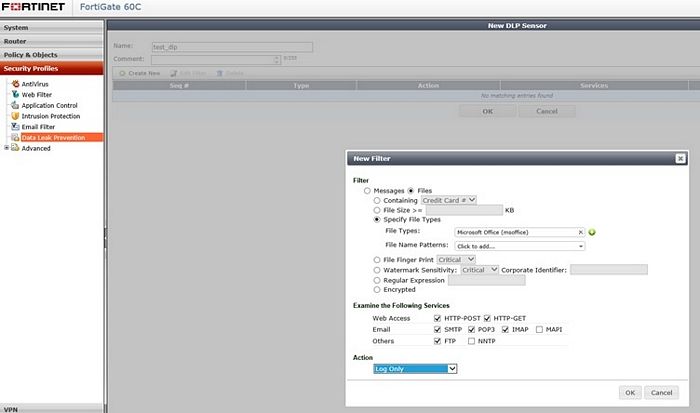Image resolution: width=700 pixels, height=413 pixels.
Task: Select Watermark Sensitivity radio option
Action: click(377, 270)
